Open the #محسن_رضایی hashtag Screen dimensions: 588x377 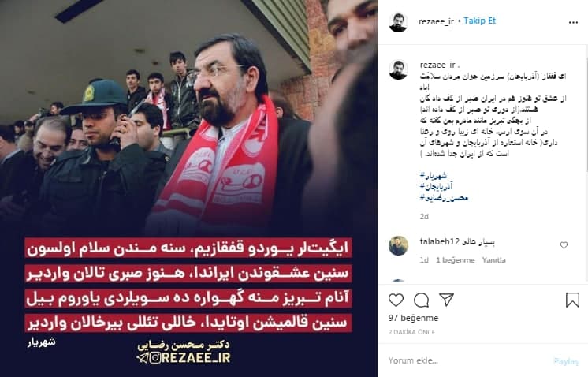pos(444,198)
